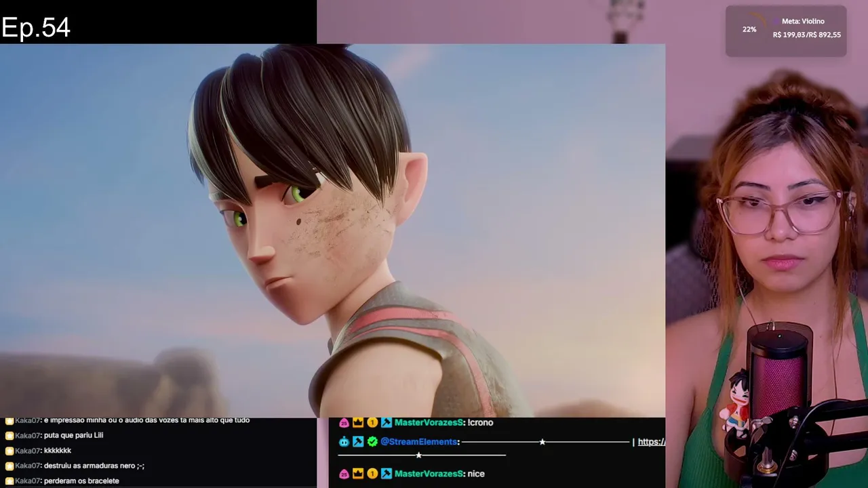The image size is (868, 488).
Task: Click the gold number 1 badge on the 'nice' message
Action: click(x=372, y=474)
